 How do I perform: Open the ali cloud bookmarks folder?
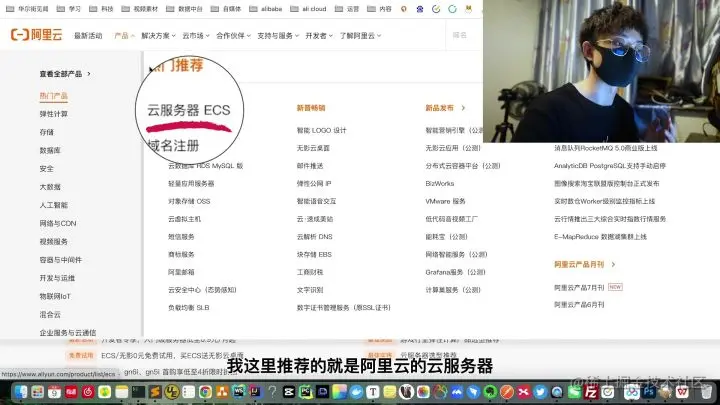pyautogui.click(x=308, y=9)
